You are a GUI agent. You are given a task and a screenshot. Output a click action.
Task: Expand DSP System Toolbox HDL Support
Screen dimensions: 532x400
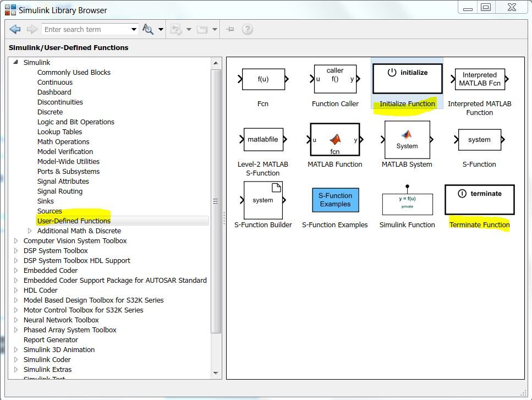click(x=15, y=261)
